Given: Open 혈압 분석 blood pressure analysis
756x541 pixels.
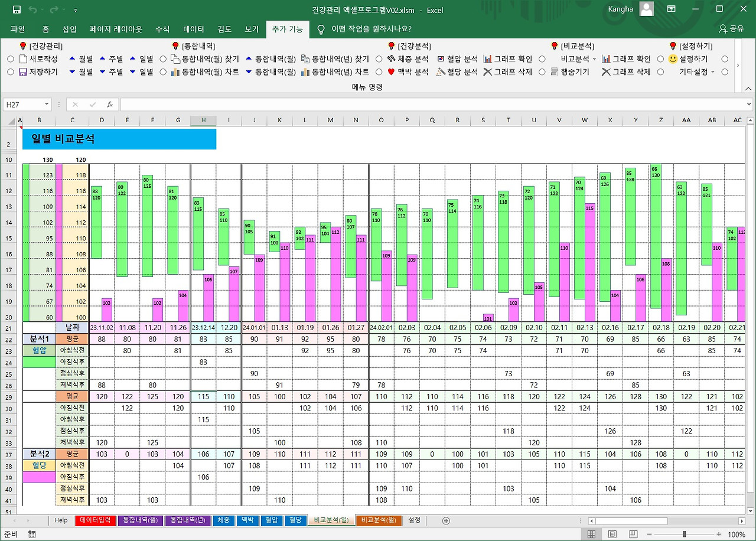Looking at the screenshot, I should tap(457, 59).
